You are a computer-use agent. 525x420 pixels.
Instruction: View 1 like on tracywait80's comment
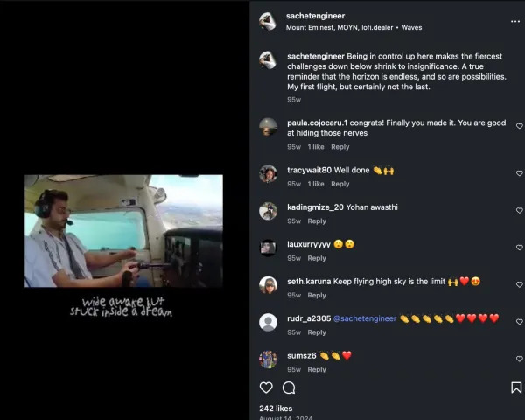pos(316,185)
